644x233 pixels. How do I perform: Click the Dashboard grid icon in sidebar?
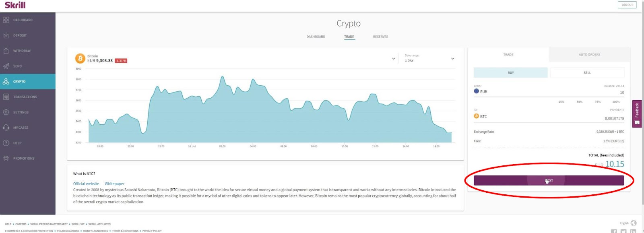pyautogui.click(x=6, y=20)
